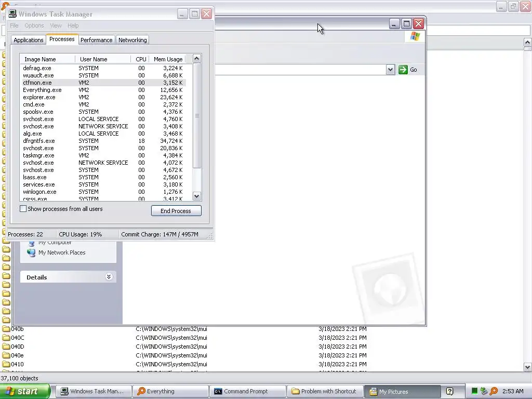Image resolution: width=532 pixels, height=399 pixels.
Task: Click the End Process button
Action: (x=176, y=211)
